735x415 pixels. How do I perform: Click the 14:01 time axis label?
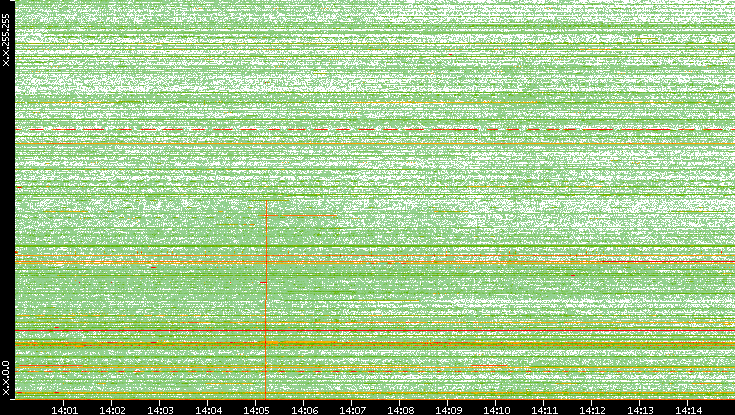(x=64, y=410)
